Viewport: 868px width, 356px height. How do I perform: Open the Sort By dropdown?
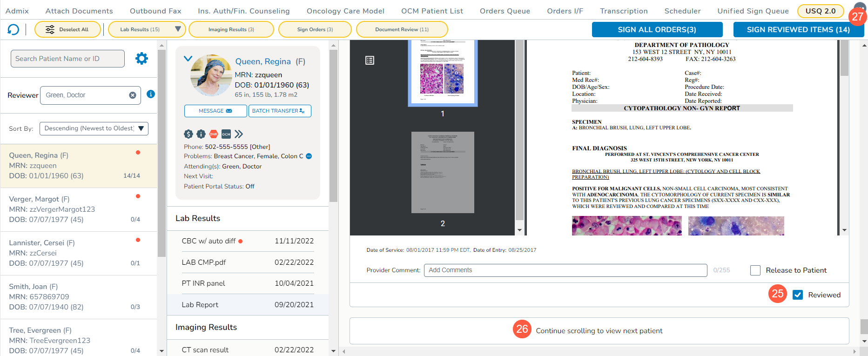click(94, 128)
